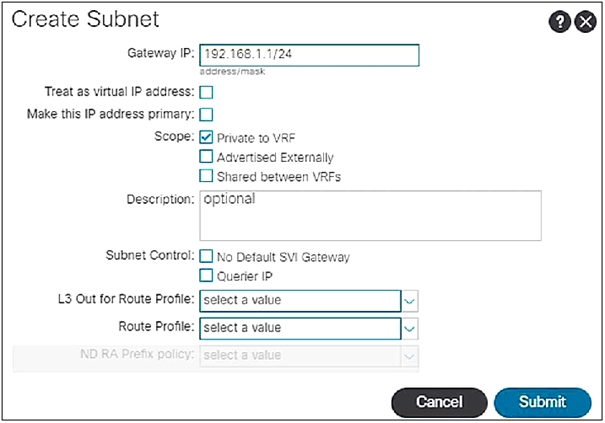This screenshot has height=423, width=605.
Task: Click the Route Profile value field
Action: pyautogui.click(x=299, y=327)
